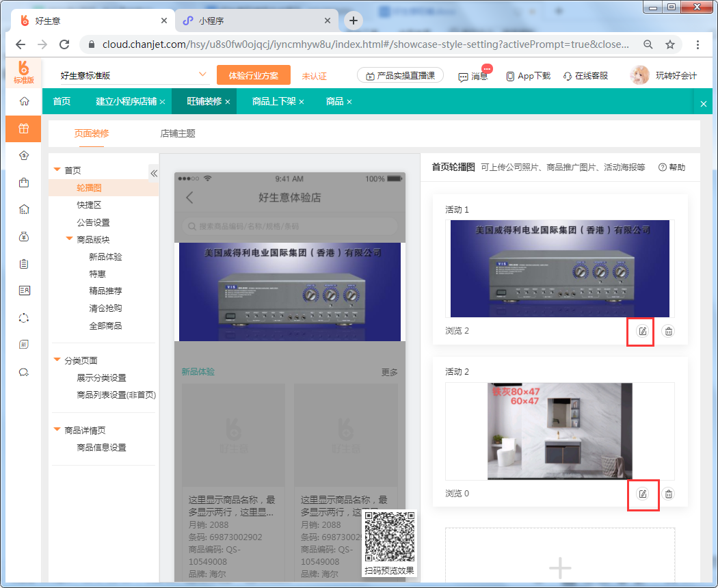This screenshot has height=588, width=718.
Task: Collapse the 分类页面 tree section
Action: (57, 360)
